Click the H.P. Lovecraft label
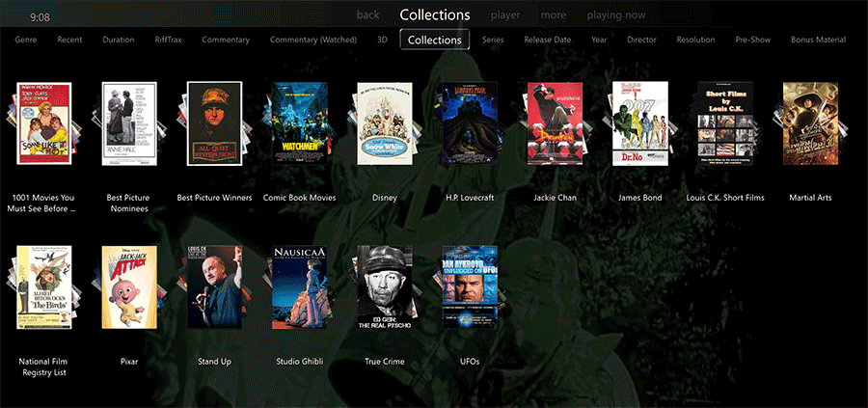Image resolution: width=868 pixels, height=408 pixels. click(x=470, y=198)
